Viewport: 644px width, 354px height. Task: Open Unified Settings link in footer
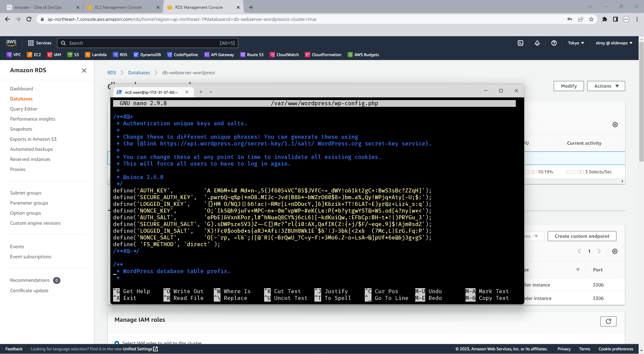pos(140,349)
